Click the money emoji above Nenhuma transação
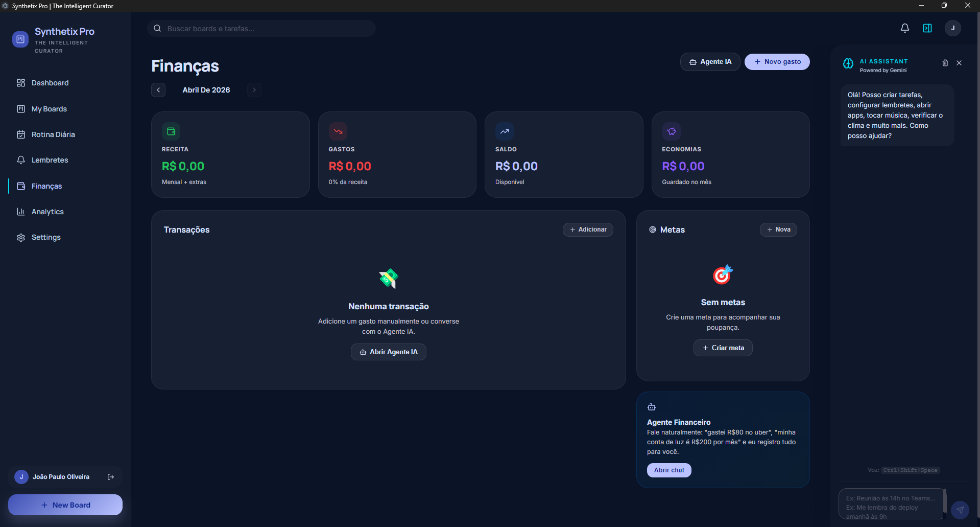 [x=389, y=279]
